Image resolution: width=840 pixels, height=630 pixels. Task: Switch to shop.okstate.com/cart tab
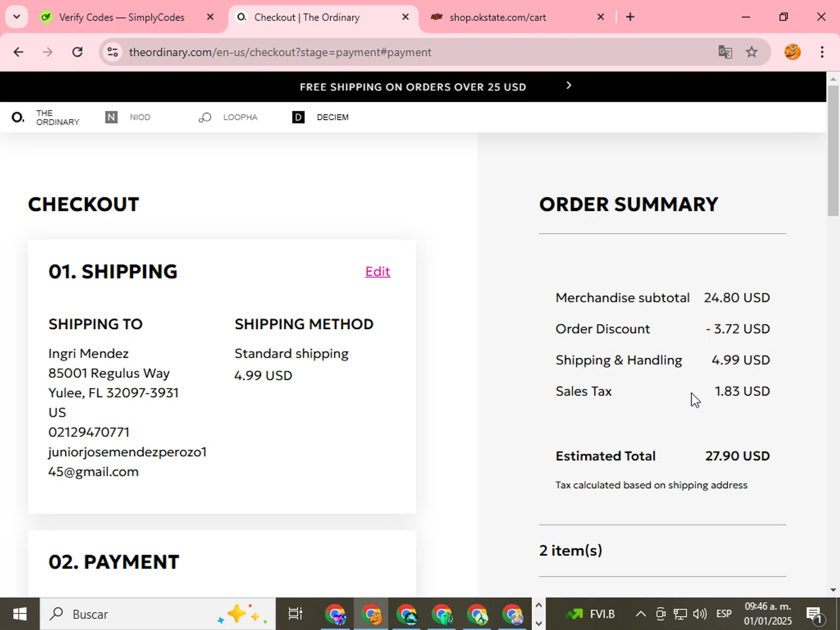498,17
